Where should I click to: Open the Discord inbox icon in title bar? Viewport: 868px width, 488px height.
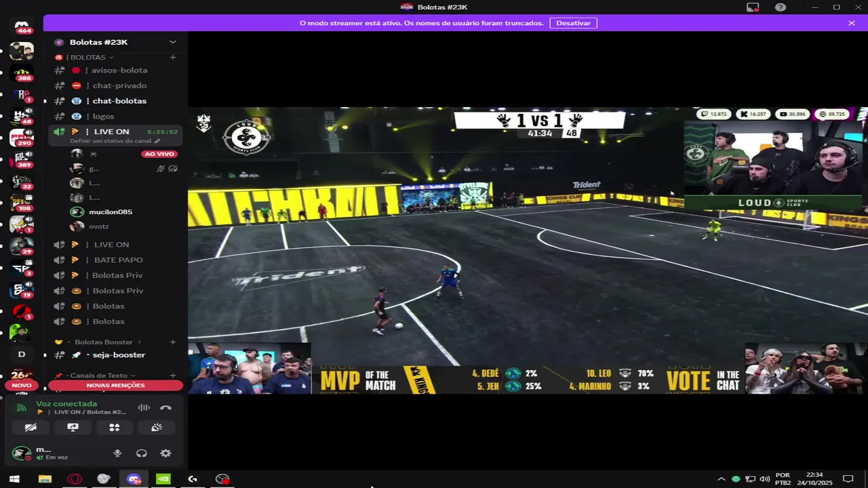pos(753,7)
